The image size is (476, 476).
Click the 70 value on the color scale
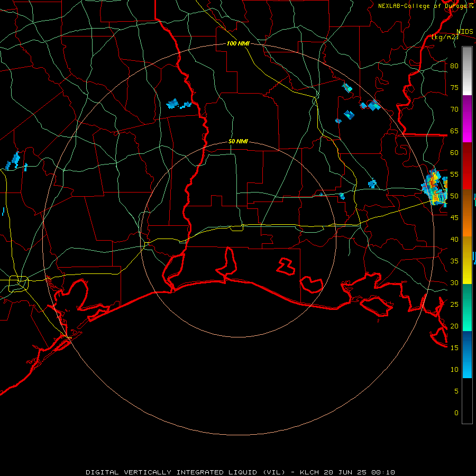point(454,109)
